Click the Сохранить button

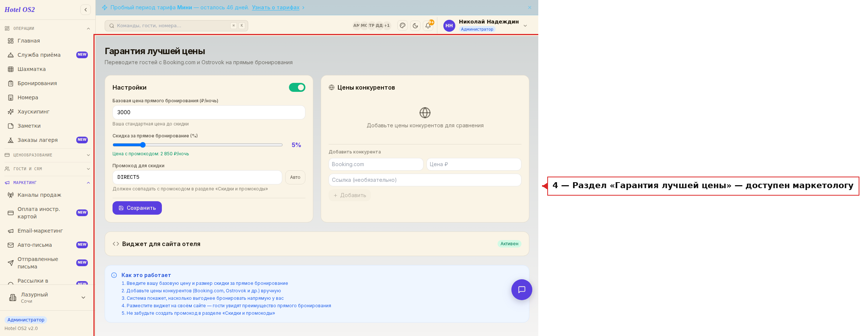(x=137, y=208)
